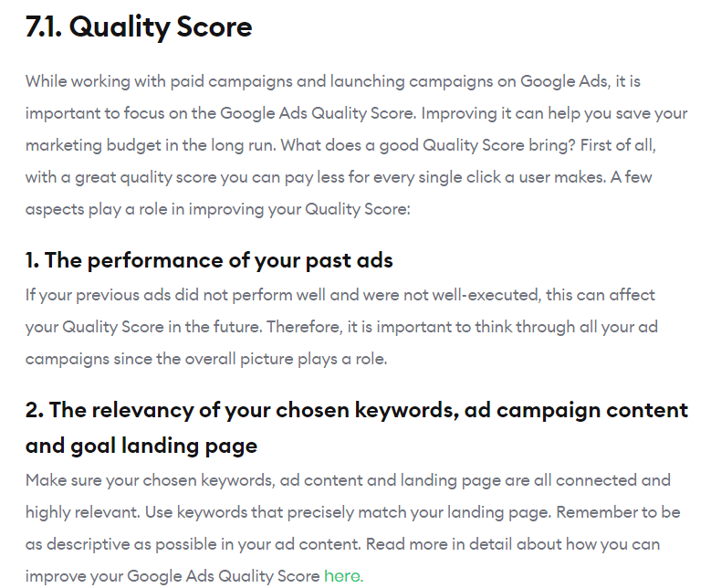Click the line starting "with a great quality score"
The image size is (711, 588).
click(338, 177)
